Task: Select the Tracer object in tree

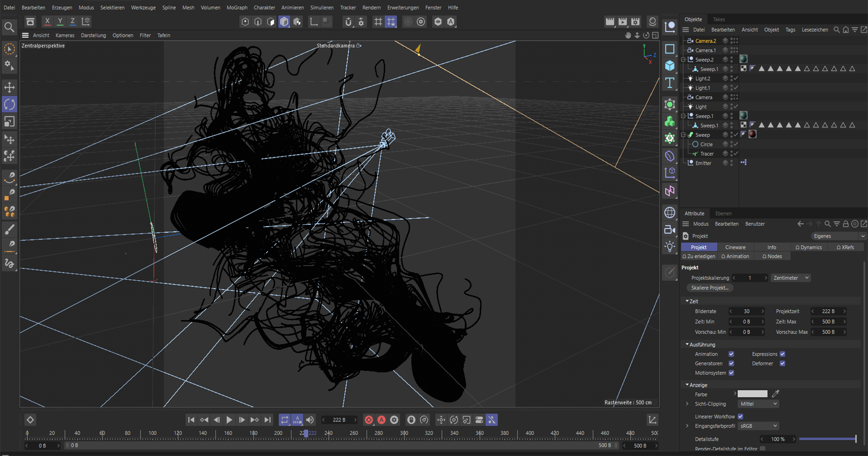Action: [707, 154]
